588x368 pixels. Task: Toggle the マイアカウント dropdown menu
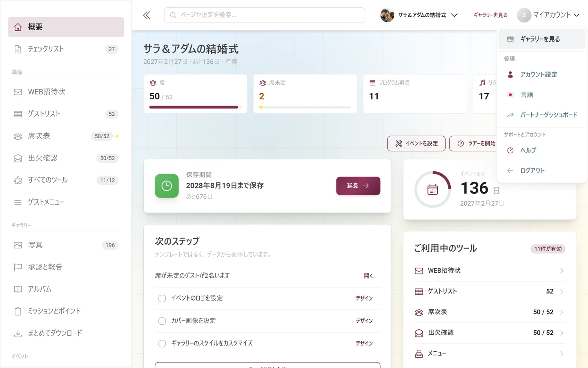coord(548,15)
